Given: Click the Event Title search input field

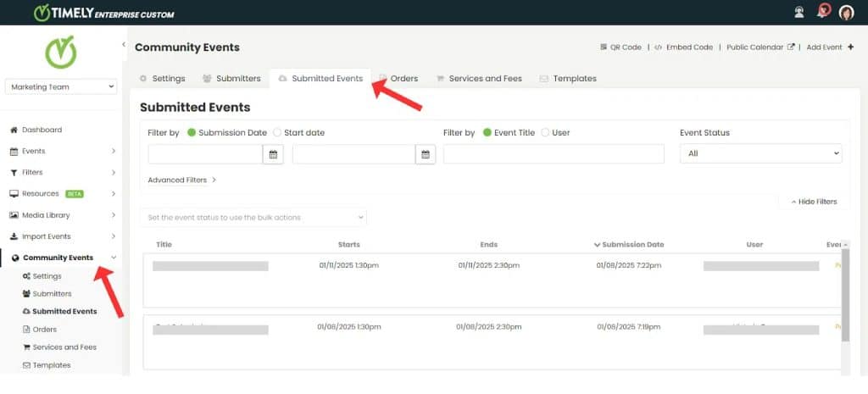Looking at the screenshot, I should 554,154.
